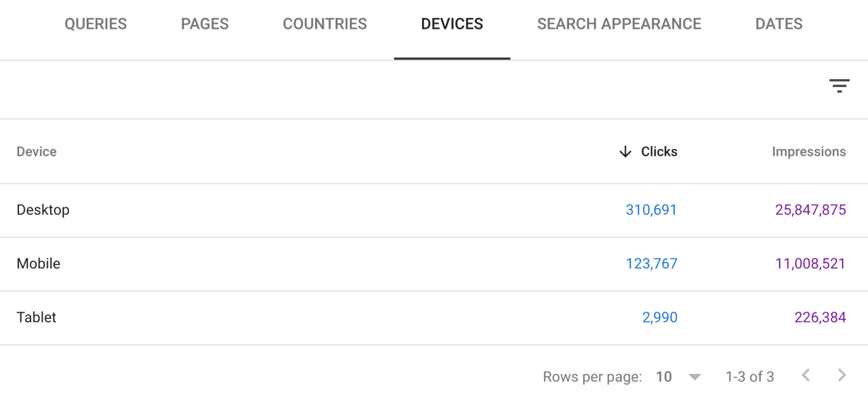Switch to the COUNTRIES tab
The image size is (868, 403).
324,24
